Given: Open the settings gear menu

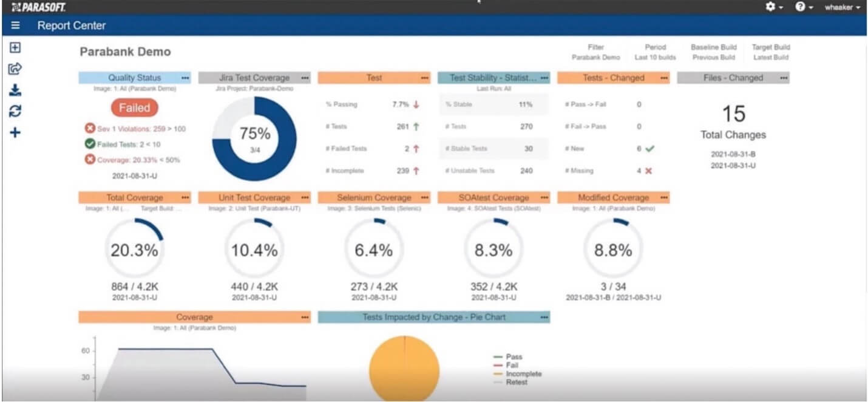Looking at the screenshot, I should click(x=770, y=7).
